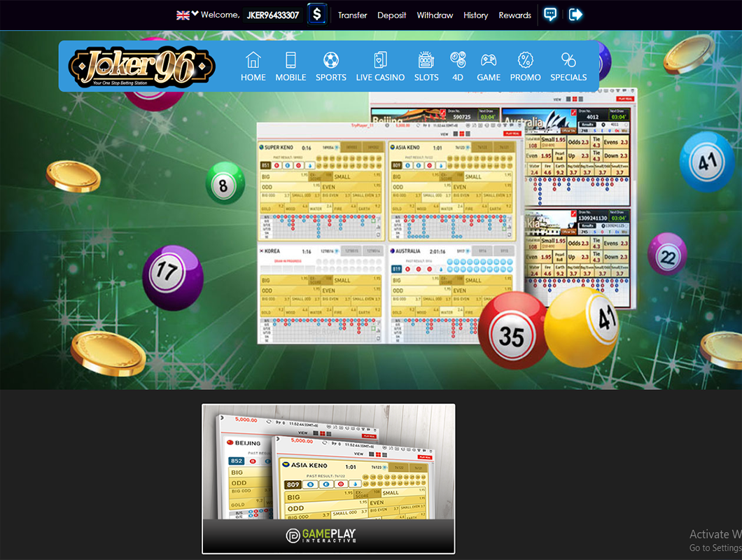Click the 4D lottery balls icon
742x560 pixels.
(458, 60)
